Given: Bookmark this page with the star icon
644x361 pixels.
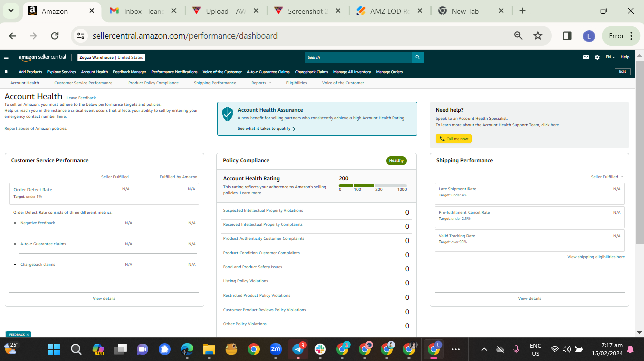Looking at the screenshot, I should tap(538, 36).
